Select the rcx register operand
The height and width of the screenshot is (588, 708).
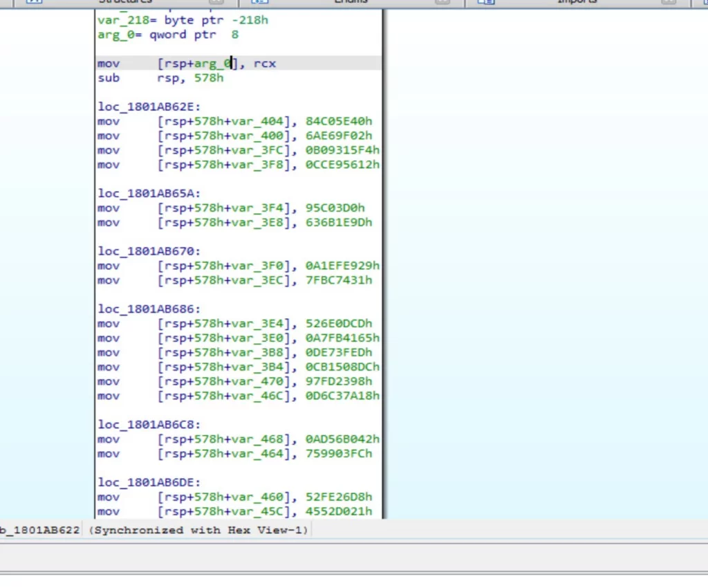tap(265, 64)
